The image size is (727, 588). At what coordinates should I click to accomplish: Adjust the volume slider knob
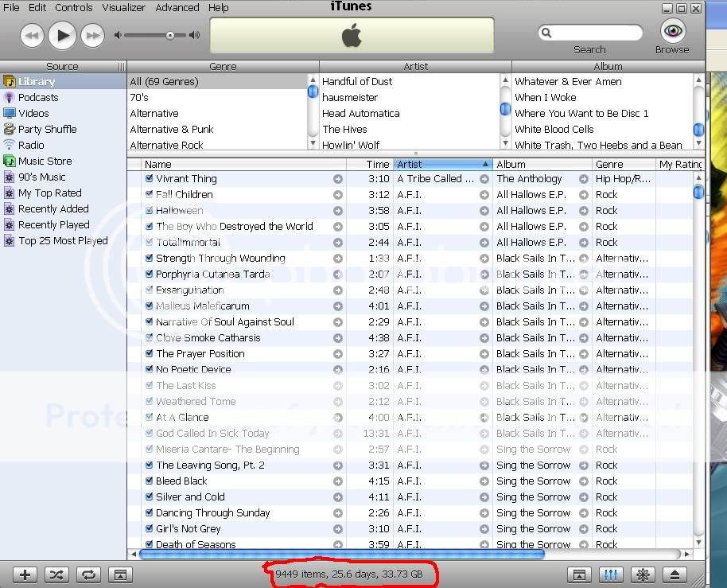(x=169, y=35)
